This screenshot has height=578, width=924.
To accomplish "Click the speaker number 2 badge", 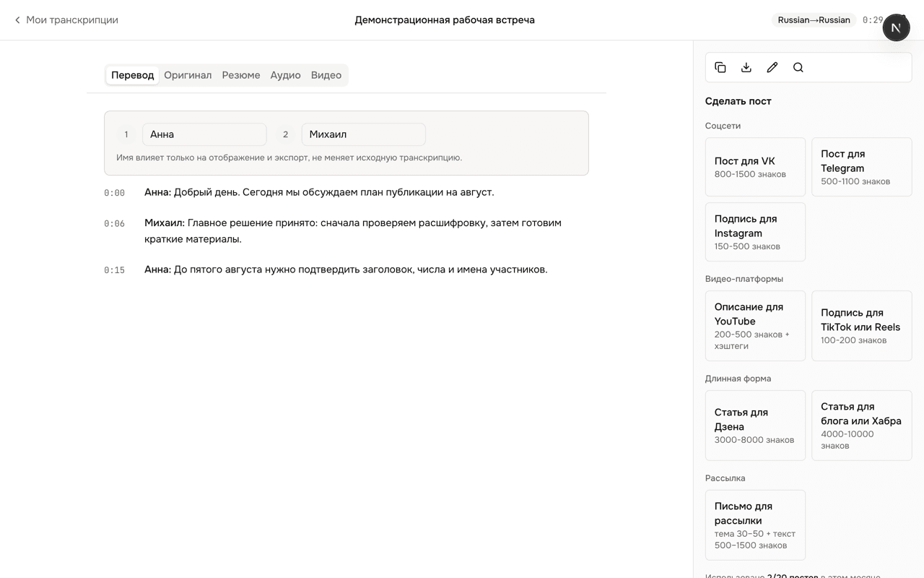I will click(x=285, y=134).
